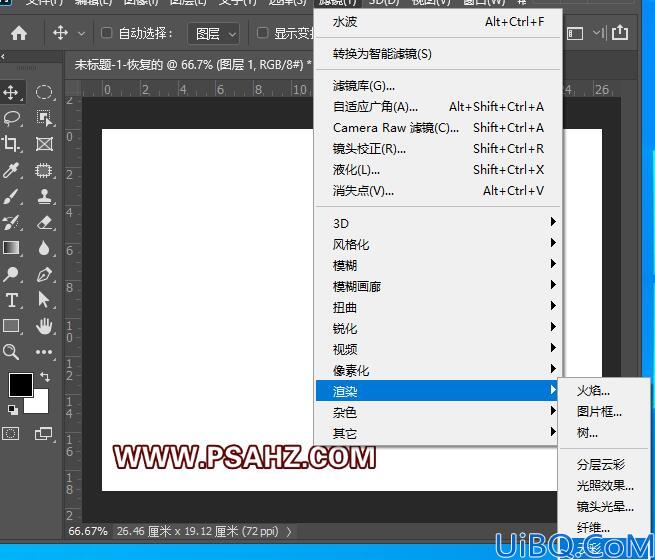Expand the 风格化 submenu
This screenshot has width=655, height=560.
point(437,244)
